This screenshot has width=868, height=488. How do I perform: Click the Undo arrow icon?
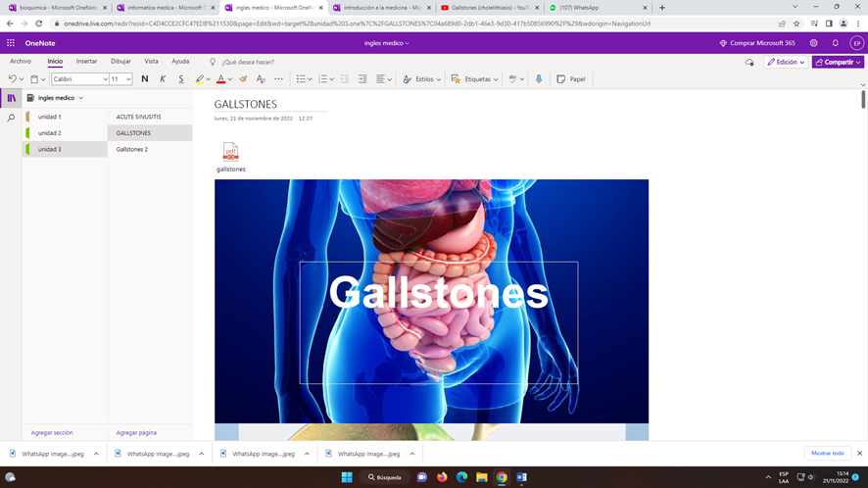[x=12, y=79]
